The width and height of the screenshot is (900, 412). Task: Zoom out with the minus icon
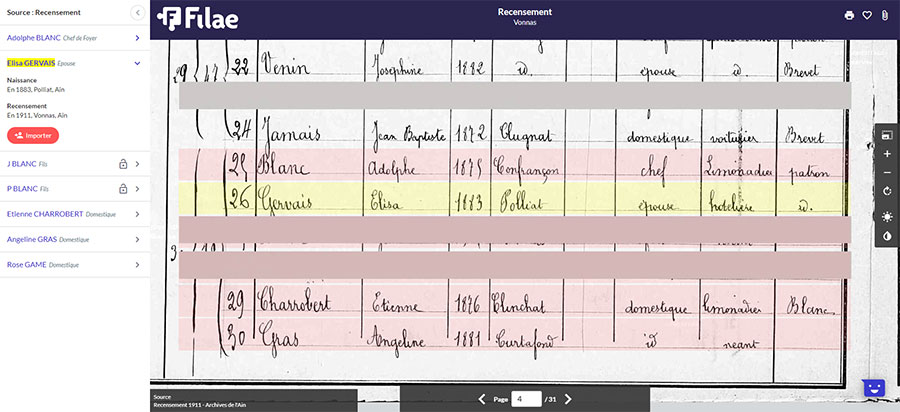pos(887,172)
